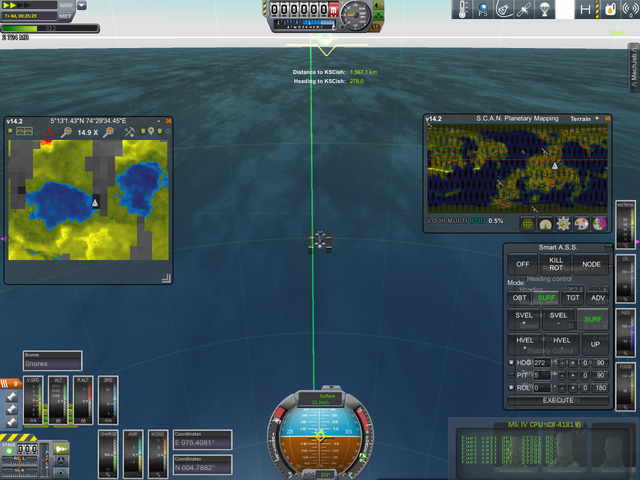Click the KILL ROT button
640x480 pixels.
(556, 264)
